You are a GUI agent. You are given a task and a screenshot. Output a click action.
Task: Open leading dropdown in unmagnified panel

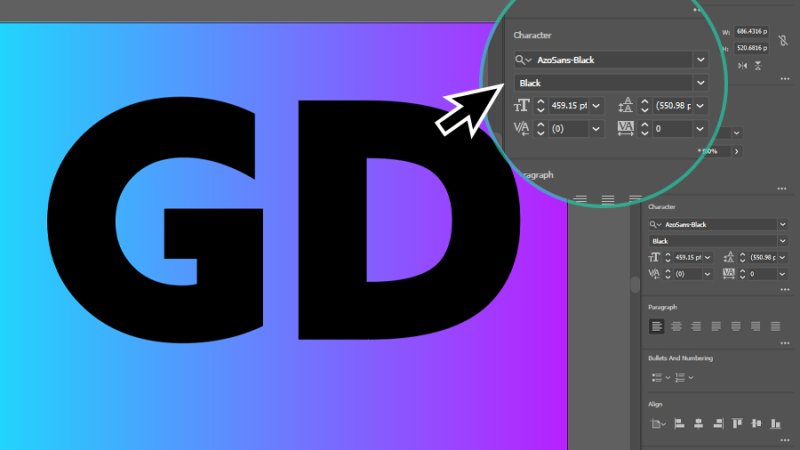(x=783, y=258)
